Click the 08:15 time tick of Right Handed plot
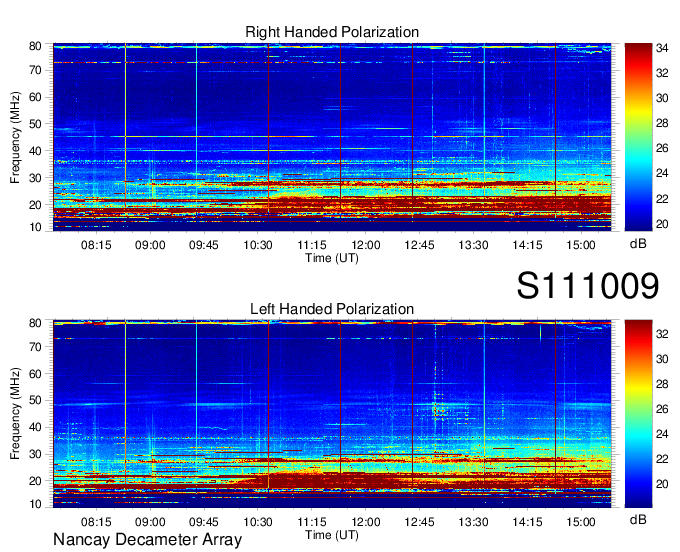 click(96, 245)
